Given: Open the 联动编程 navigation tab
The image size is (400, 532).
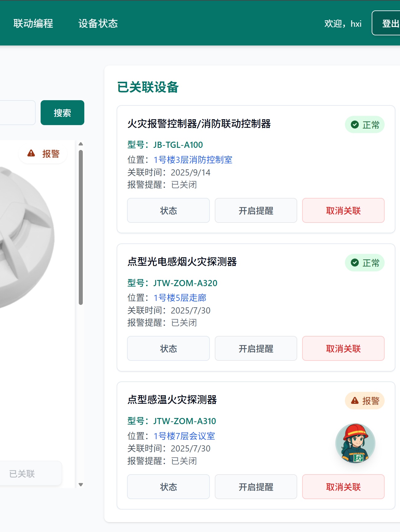Looking at the screenshot, I should click(33, 23).
